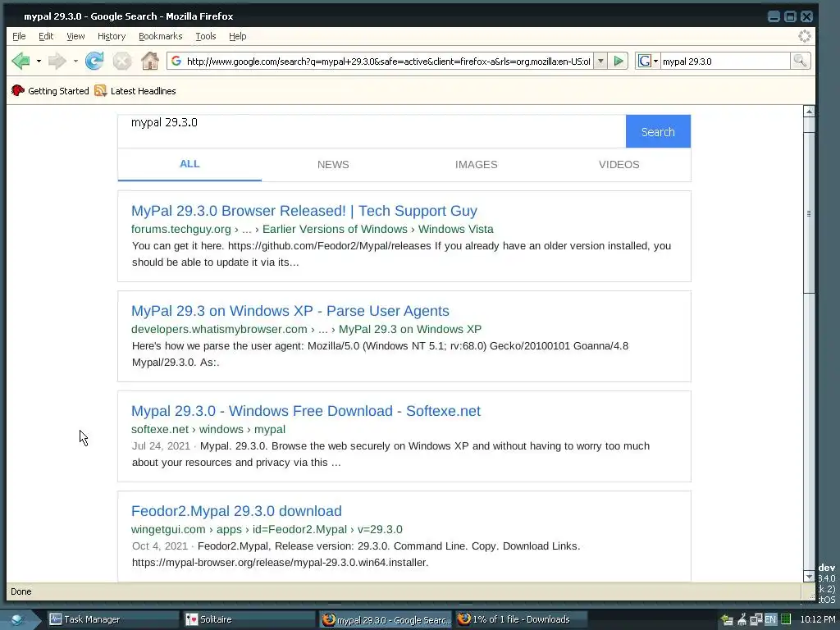Switch to the VIDEOS results tab
Viewport: 840px width, 630px height.
(619, 164)
